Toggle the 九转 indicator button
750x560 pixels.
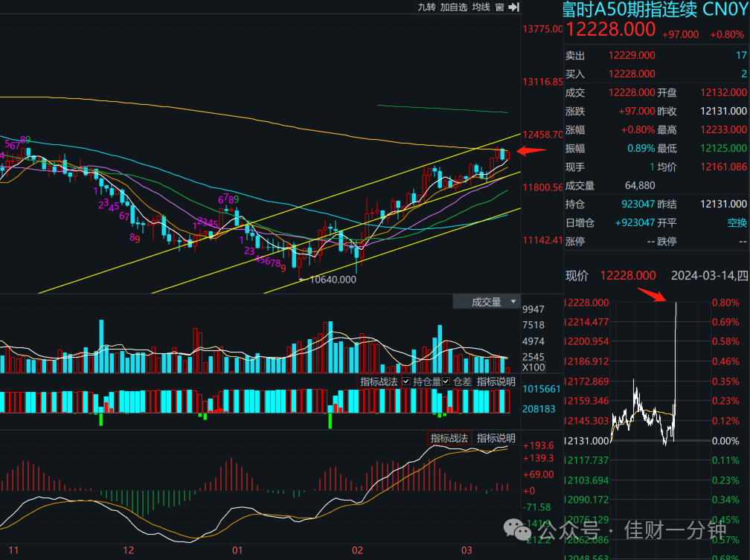426,7
